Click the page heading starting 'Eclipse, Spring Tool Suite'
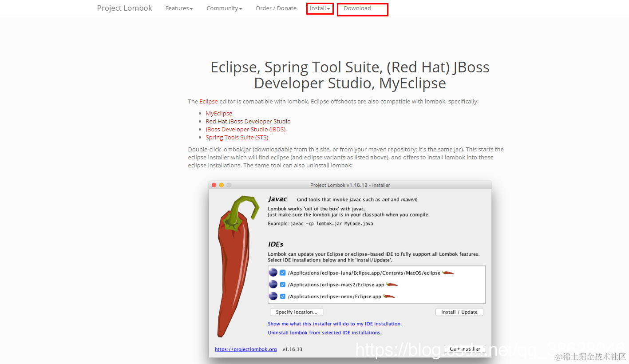The width and height of the screenshot is (629, 364). pos(350,75)
